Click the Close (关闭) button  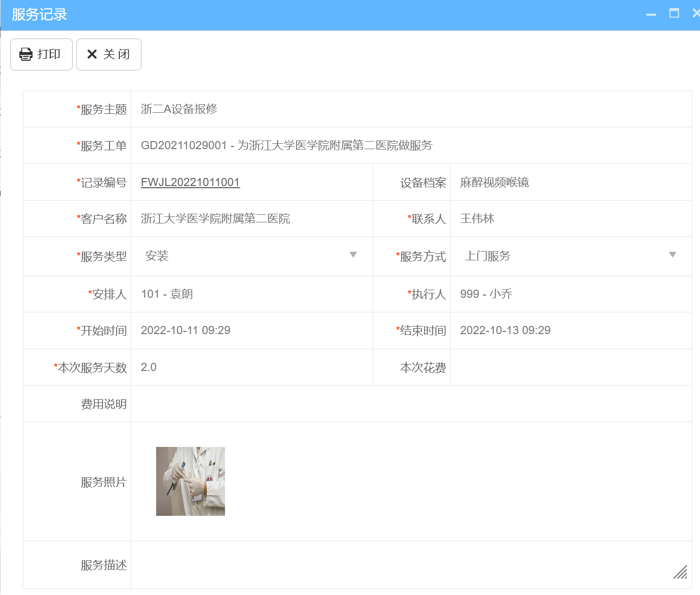click(109, 54)
